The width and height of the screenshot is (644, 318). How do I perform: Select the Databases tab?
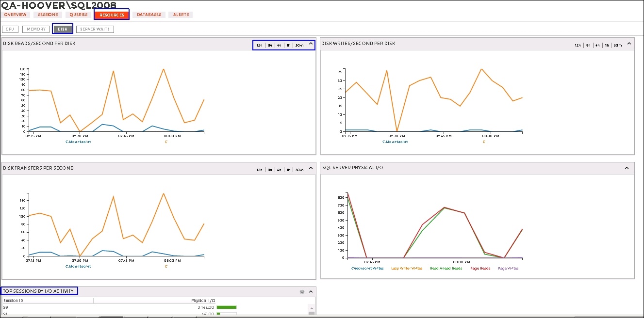149,15
